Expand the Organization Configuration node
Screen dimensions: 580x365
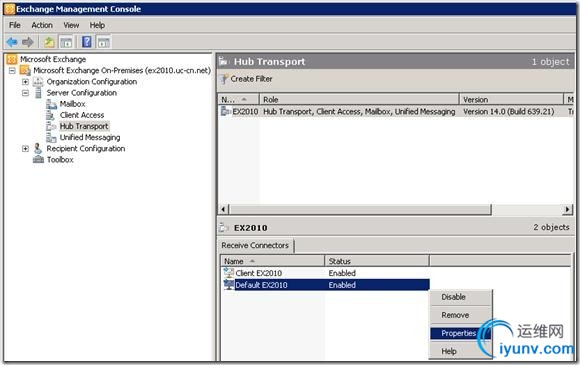coord(25,82)
